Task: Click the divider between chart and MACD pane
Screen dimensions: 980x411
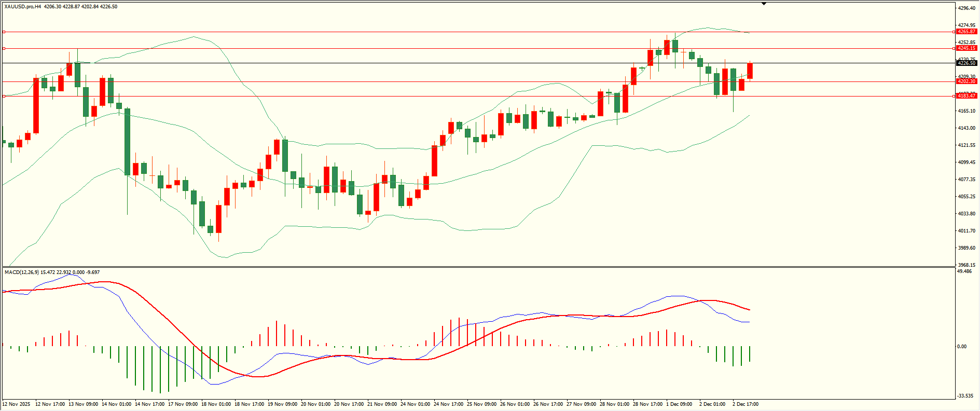Action: (x=477, y=267)
